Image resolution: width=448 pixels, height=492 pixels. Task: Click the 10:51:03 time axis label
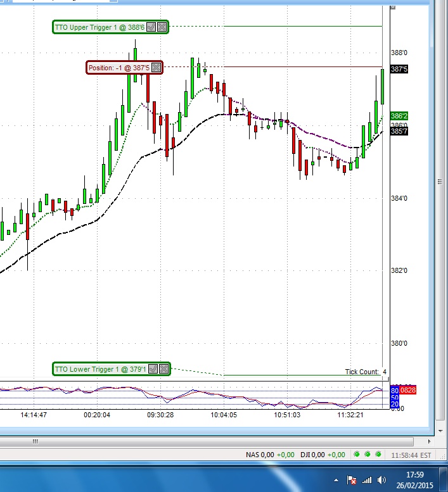[x=287, y=415]
